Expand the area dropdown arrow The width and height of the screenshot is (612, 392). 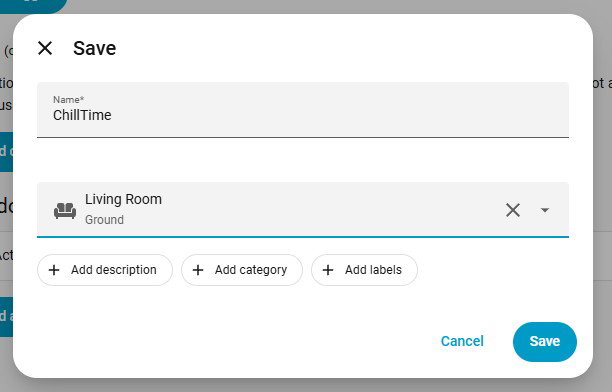[x=545, y=210]
